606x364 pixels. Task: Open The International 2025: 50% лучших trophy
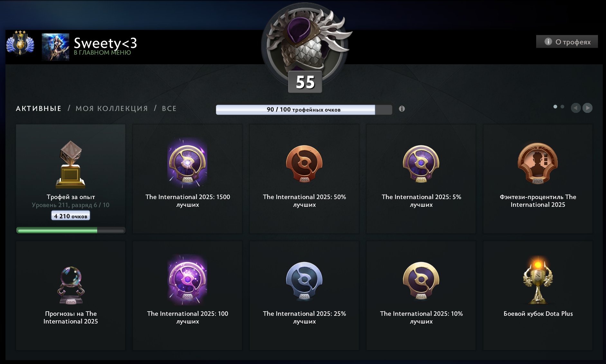(304, 164)
